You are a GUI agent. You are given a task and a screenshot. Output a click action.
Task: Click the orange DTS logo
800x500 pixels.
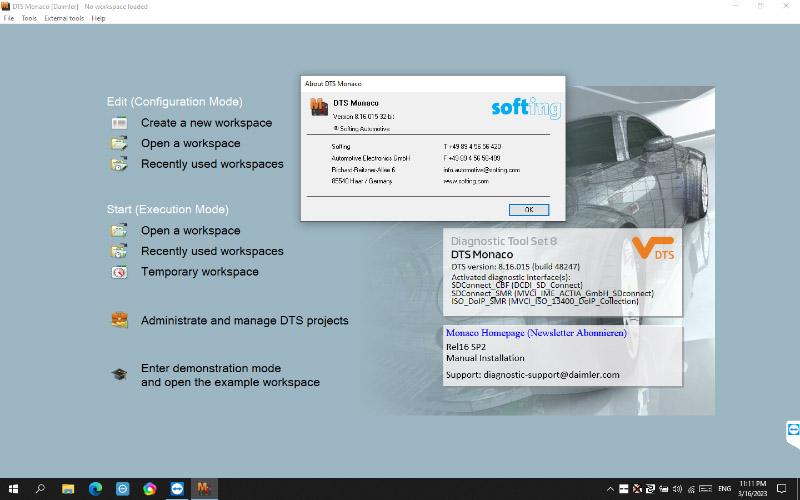(653, 248)
